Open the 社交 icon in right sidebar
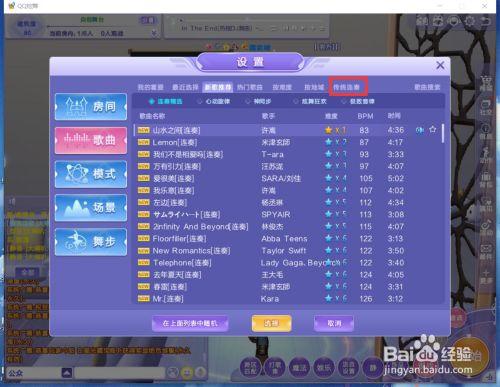This screenshot has height=387, width=500. pos(486,107)
